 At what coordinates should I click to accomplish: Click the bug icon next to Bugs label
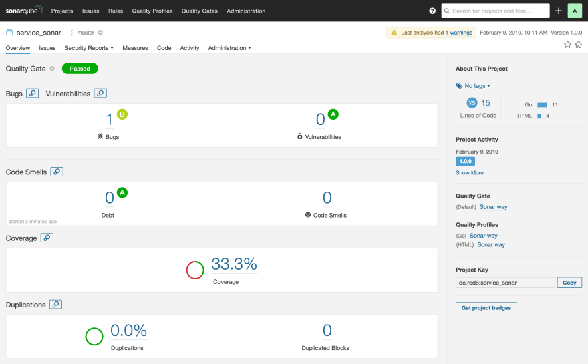tap(100, 136)
